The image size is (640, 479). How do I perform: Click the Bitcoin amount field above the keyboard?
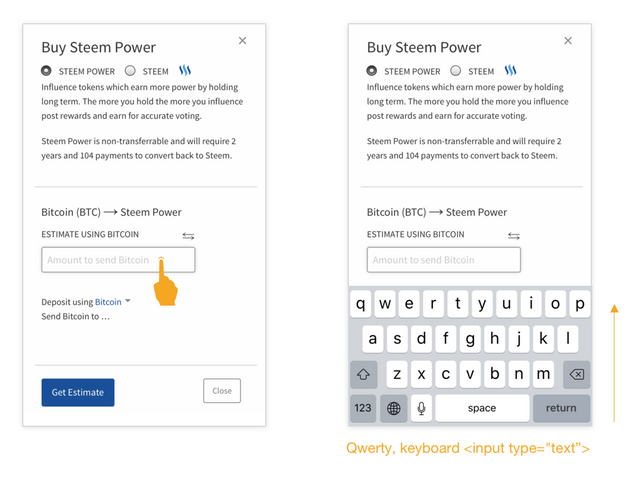click(443, 260)
